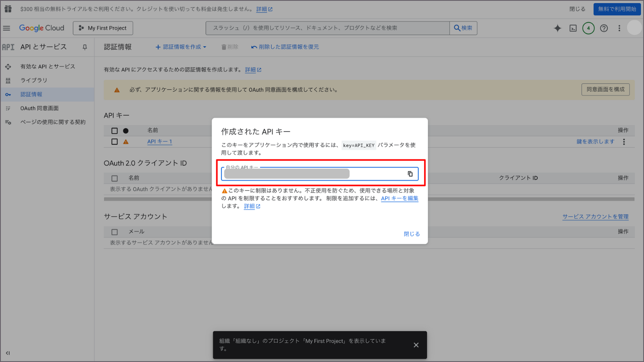Click the 自分の API キー field
This screenshot has height=362, width=644.
(x=320, y=174)
